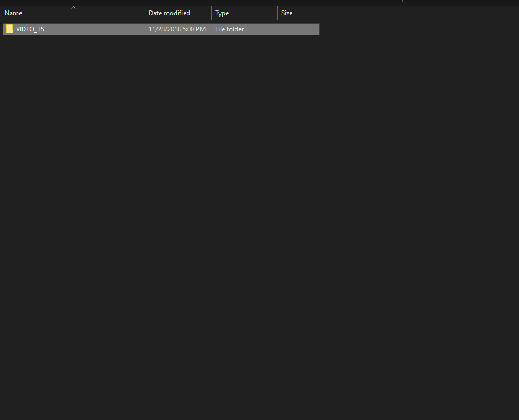Image resolution: width=519 pixels, height=420 pixels.
Task: Click the yellow folder icon beside VIDEO_TS
Action: tap(10, 29)
